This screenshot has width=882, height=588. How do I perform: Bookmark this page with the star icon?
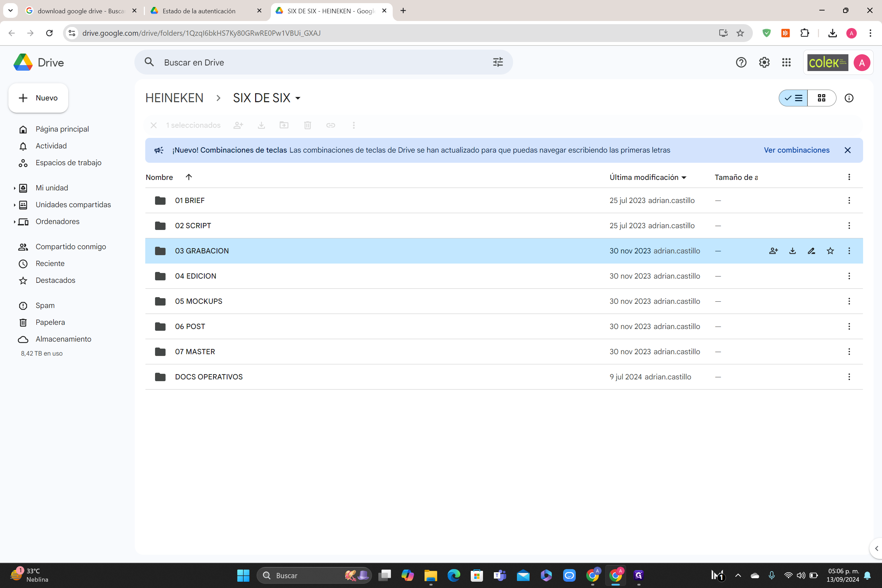[x=740, y=33]
